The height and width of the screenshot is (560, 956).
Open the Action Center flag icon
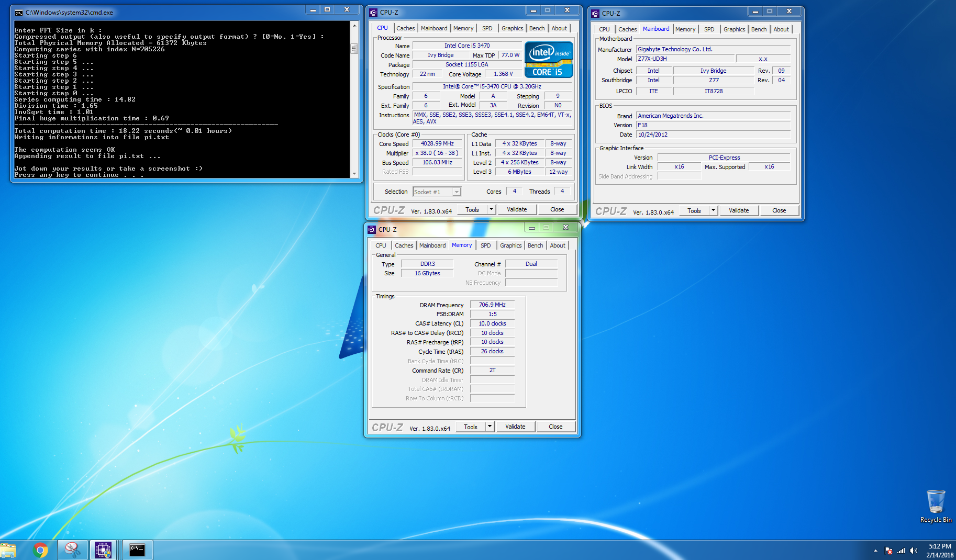click(888, 551)
